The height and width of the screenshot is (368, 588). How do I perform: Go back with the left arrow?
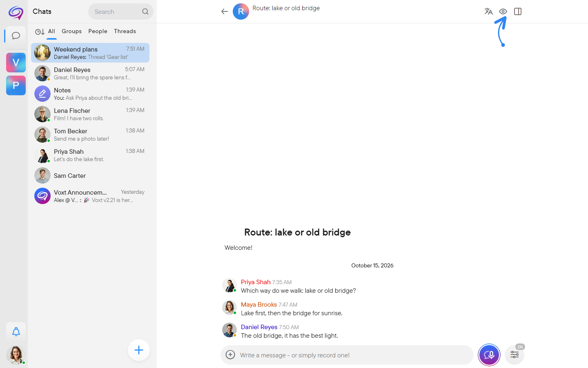point(225,11)
